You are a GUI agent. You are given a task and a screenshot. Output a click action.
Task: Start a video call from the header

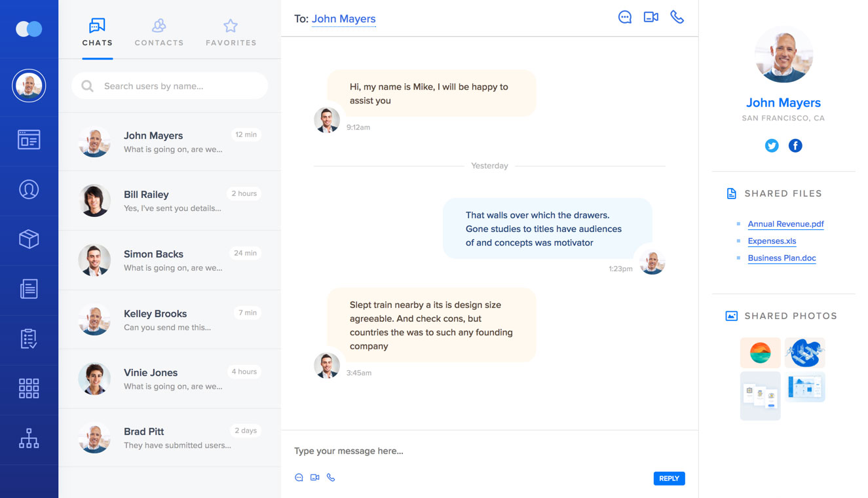tap(651, 18)
